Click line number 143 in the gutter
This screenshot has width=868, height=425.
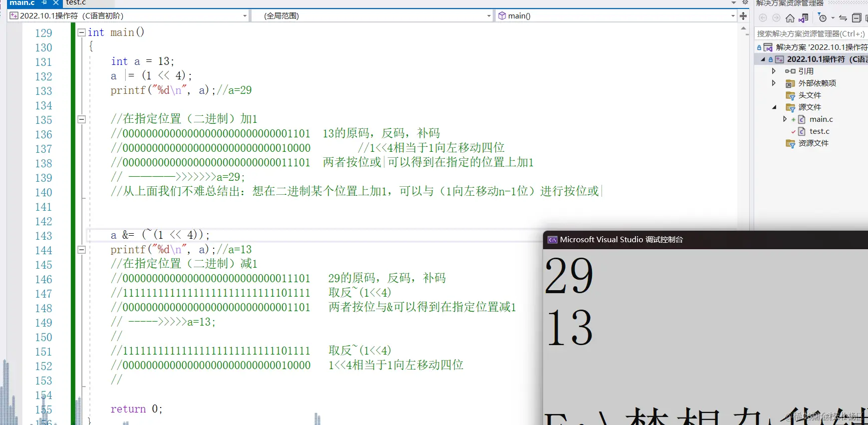pyautogui.click(x=43, y=236)
